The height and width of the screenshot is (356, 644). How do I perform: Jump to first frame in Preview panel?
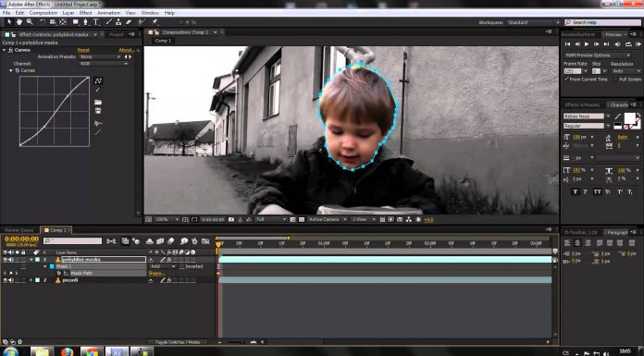point(567,44)
